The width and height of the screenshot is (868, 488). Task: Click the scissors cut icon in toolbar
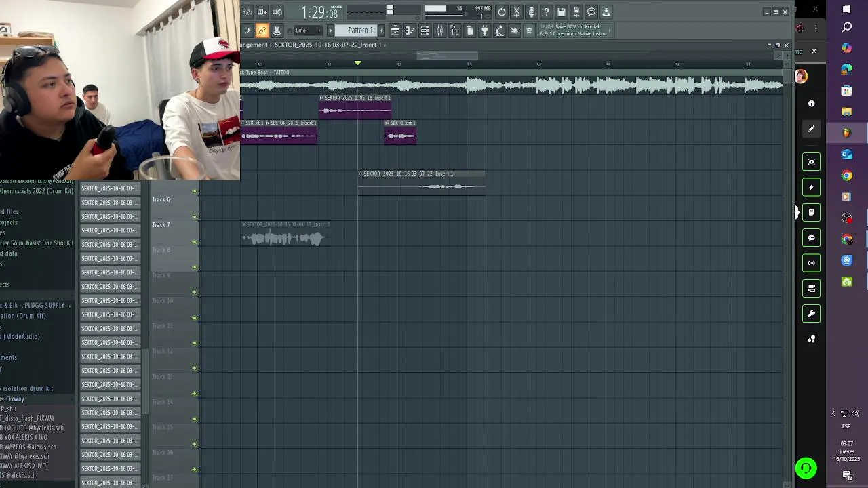(517, 12)
